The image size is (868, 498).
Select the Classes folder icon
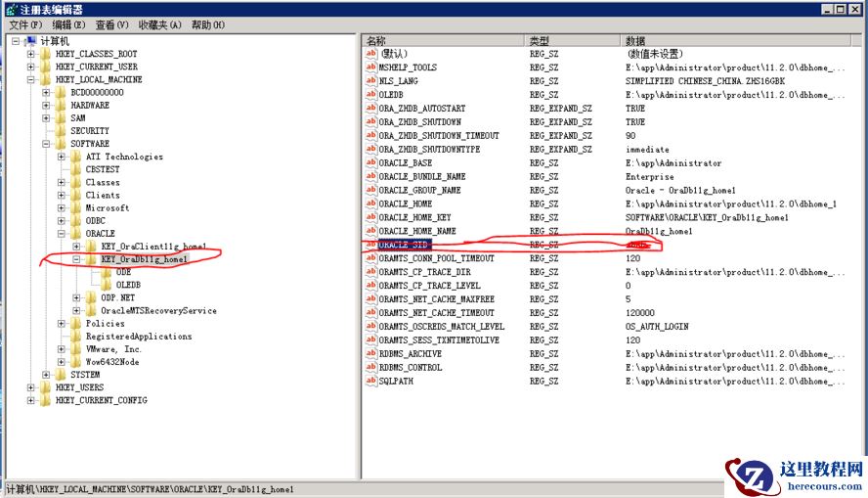[76, 182]
